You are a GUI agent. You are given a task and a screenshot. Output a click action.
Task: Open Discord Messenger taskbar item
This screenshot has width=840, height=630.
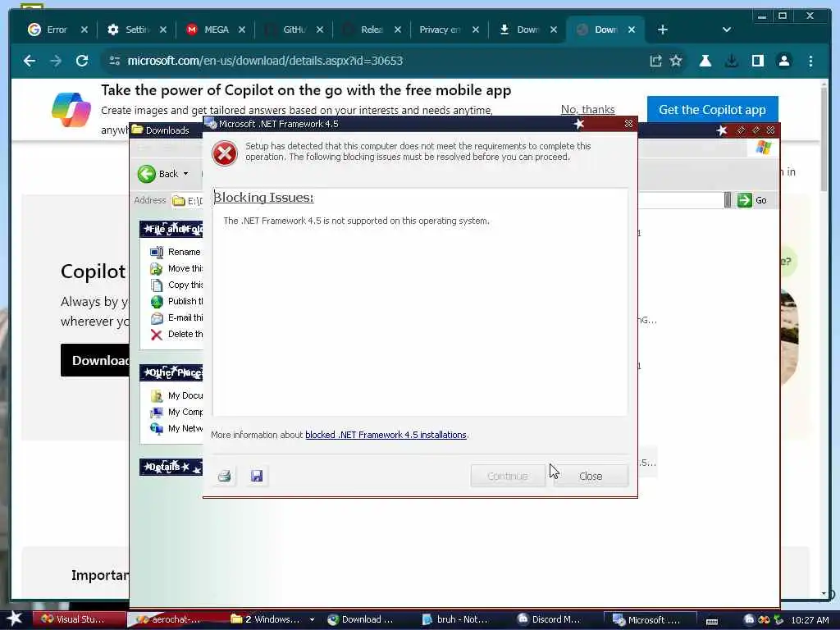click(555, 619)
